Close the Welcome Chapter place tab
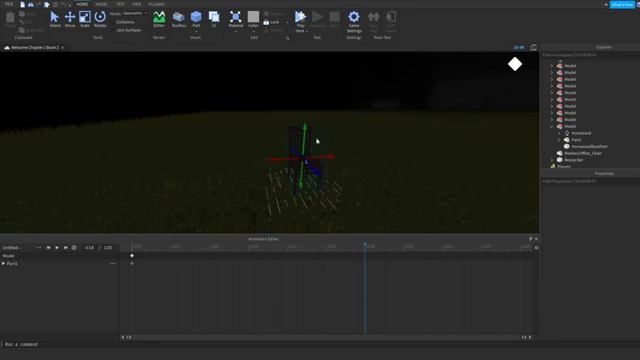The width and height of the screenshot is (640, 360). pos(62,48)
